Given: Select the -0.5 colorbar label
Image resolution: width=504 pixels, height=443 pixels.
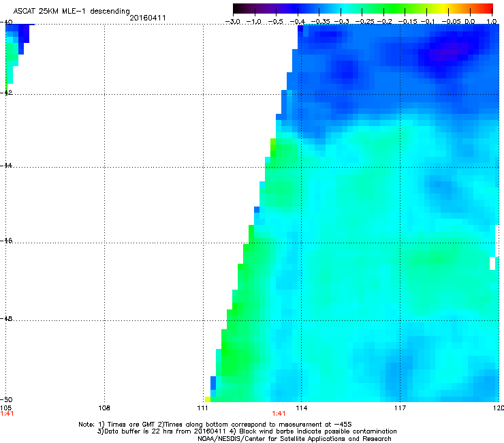Looking at the screenshot, I should tap(276, 22).
